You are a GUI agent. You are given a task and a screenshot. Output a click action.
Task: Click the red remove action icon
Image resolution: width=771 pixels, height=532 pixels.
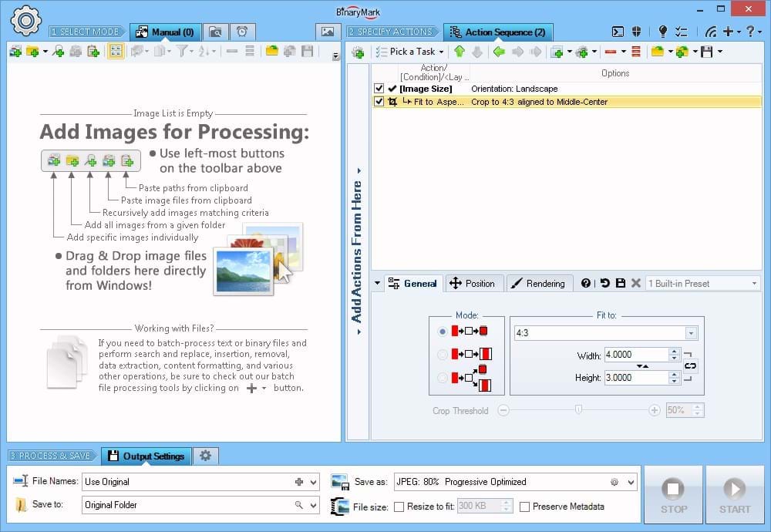pos(611,52)
